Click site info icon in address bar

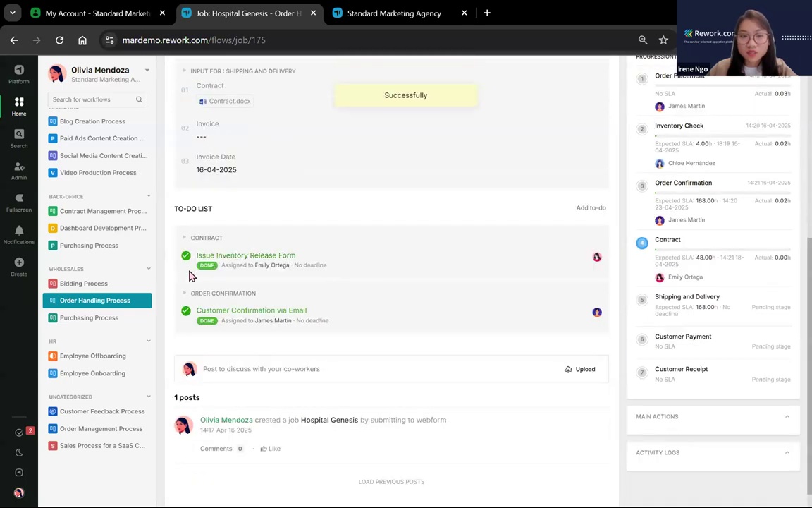pyautogui.click(x=109, y=40)
